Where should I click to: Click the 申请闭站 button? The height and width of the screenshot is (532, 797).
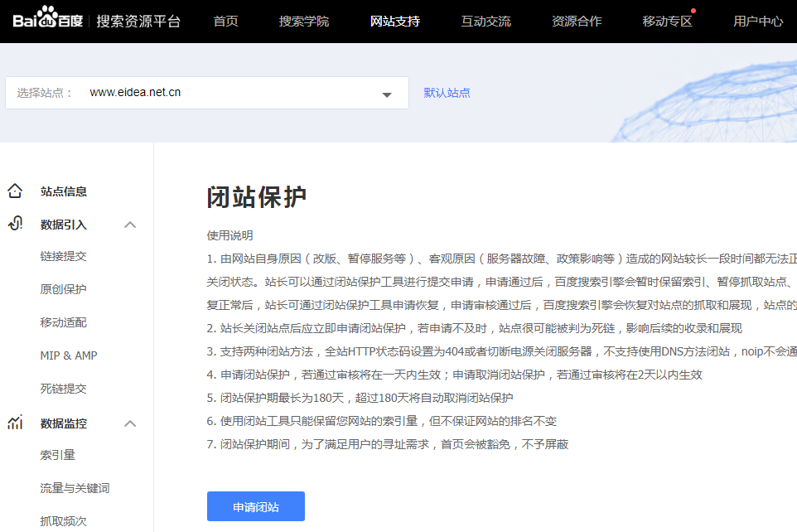pyautogui.click(x=255, y=506)
